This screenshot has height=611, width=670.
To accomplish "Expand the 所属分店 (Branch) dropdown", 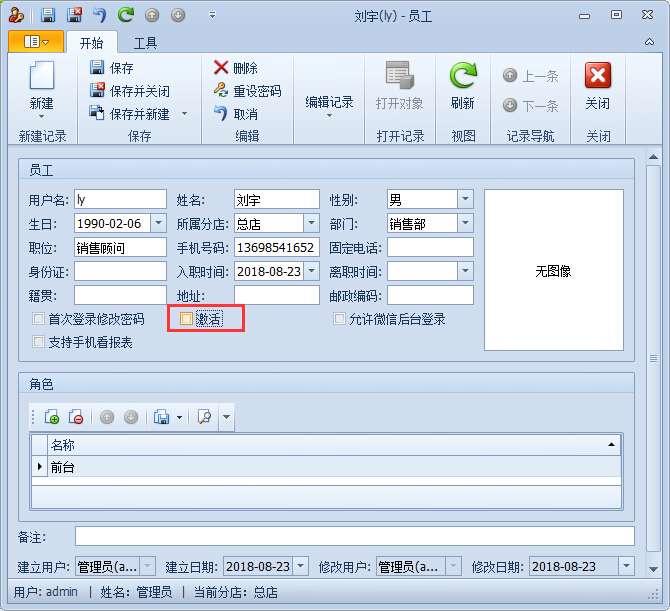I will (x=311, y=223).
